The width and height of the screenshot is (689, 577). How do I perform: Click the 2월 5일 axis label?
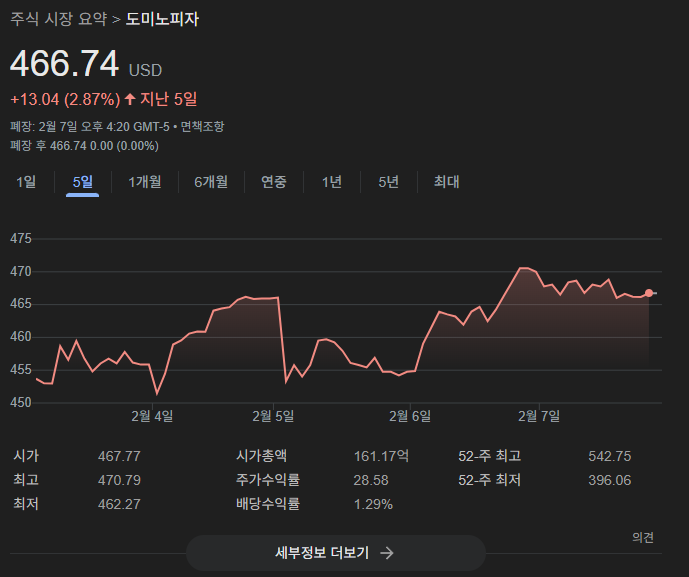[273, 416]
